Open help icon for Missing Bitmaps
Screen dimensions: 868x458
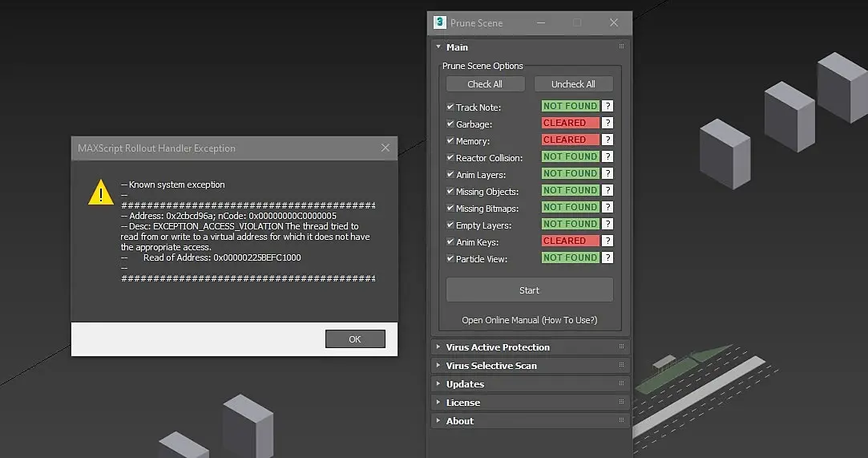pos(608,207)
